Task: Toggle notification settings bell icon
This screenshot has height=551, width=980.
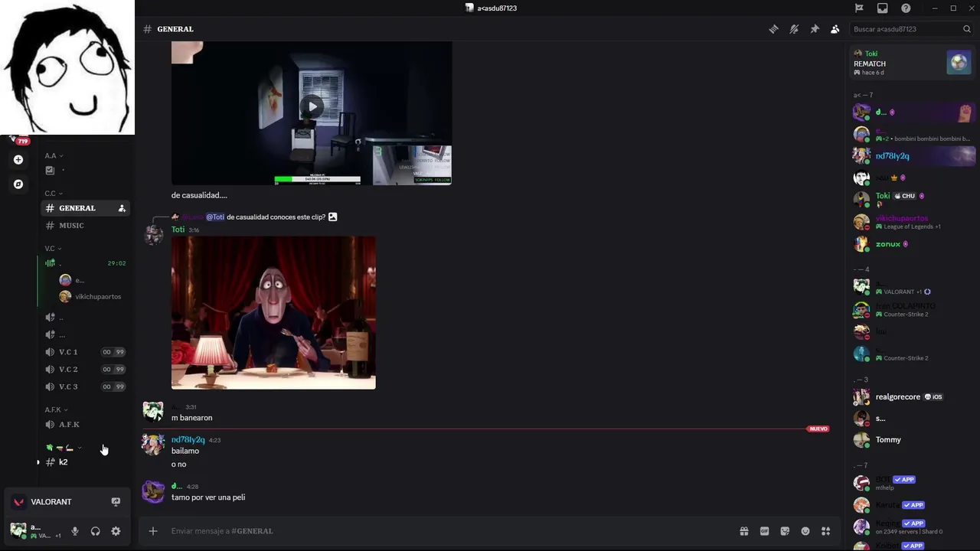Action: [x=794, y=29]
